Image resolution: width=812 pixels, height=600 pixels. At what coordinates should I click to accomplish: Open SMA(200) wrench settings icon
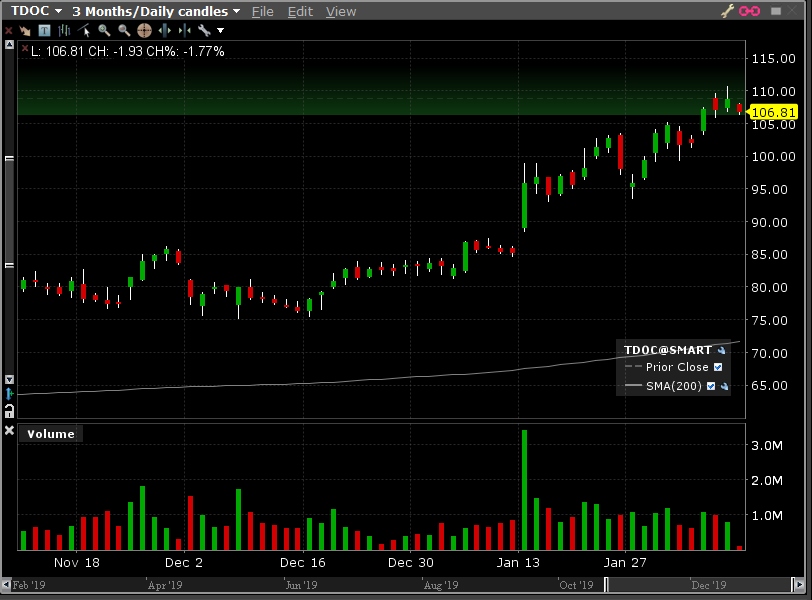(724, 386)
